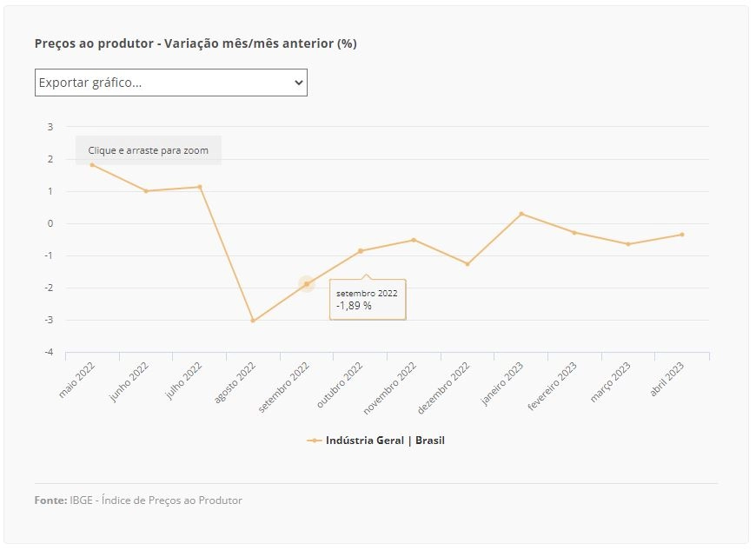Screen dimensions: 756x550
Task: Select the março 2023 data point
Action: [628, 244]
